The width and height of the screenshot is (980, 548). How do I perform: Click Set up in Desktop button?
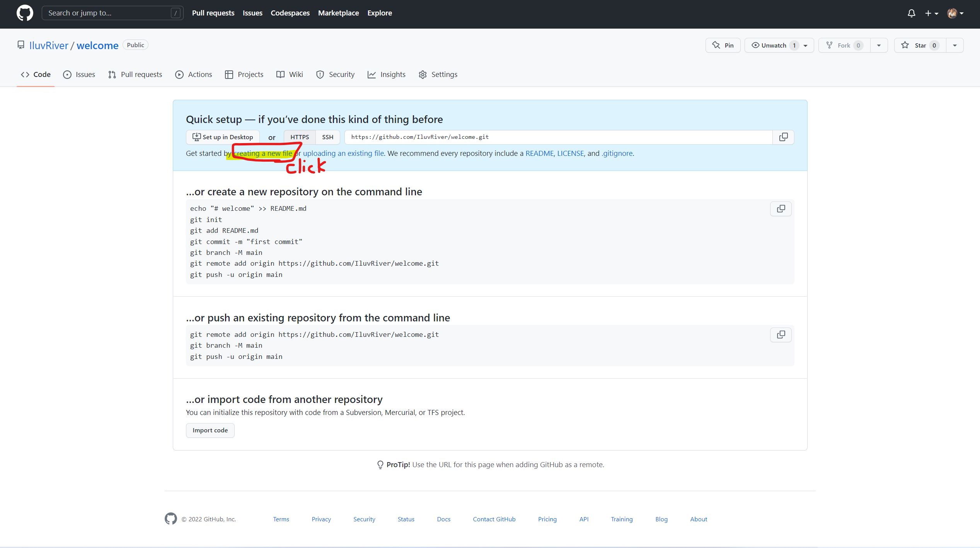(x=223, y=137)
